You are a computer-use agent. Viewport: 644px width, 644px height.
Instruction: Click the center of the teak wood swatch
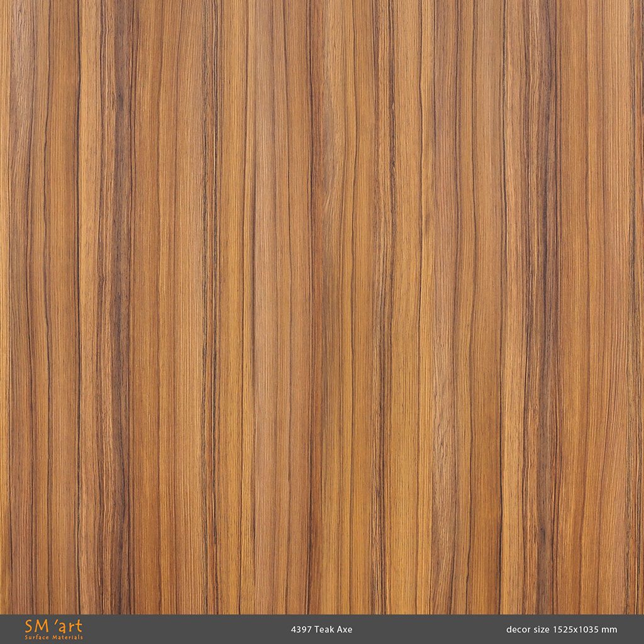pos(322,308)
